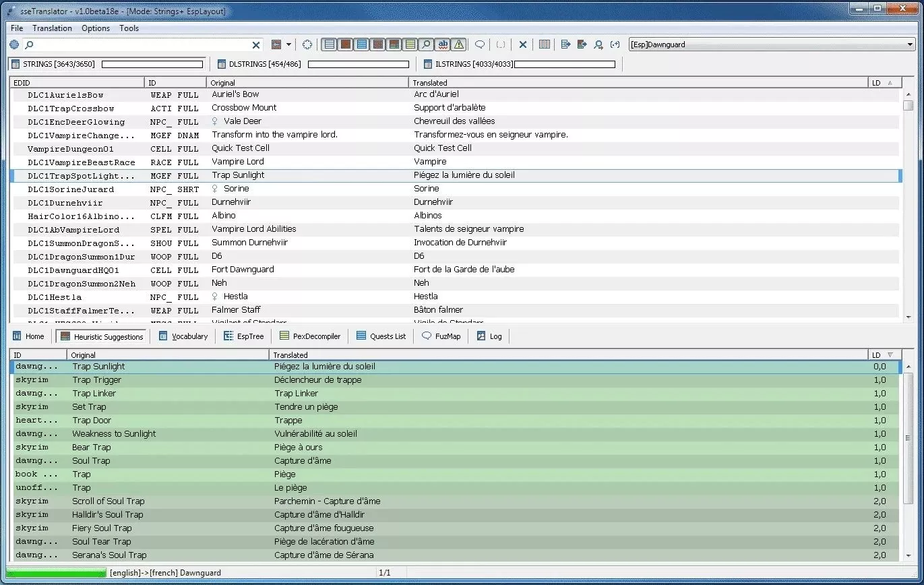Open the Translation menu
This screenshot has width=924, height=585.
52,28
